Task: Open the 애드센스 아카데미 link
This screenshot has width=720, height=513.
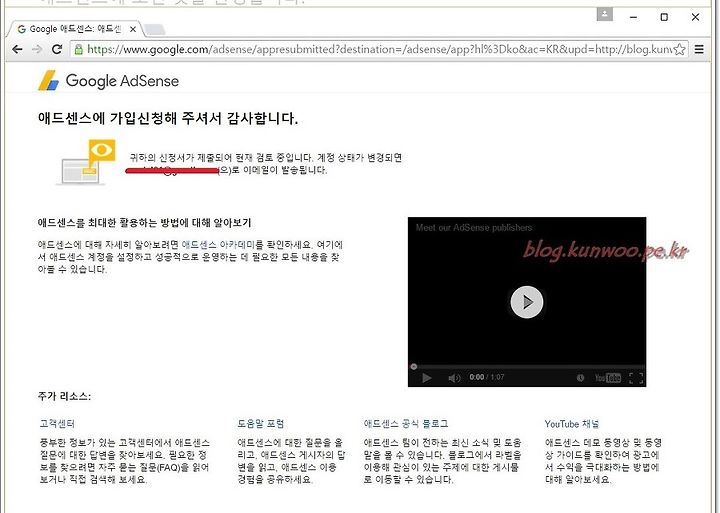Action: tap(218, 245)
